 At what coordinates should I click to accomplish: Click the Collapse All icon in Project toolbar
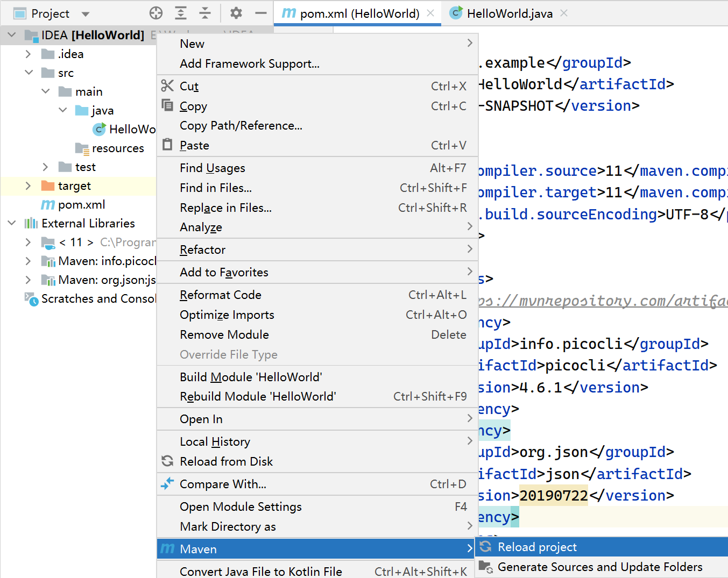[x=205, y=13]
